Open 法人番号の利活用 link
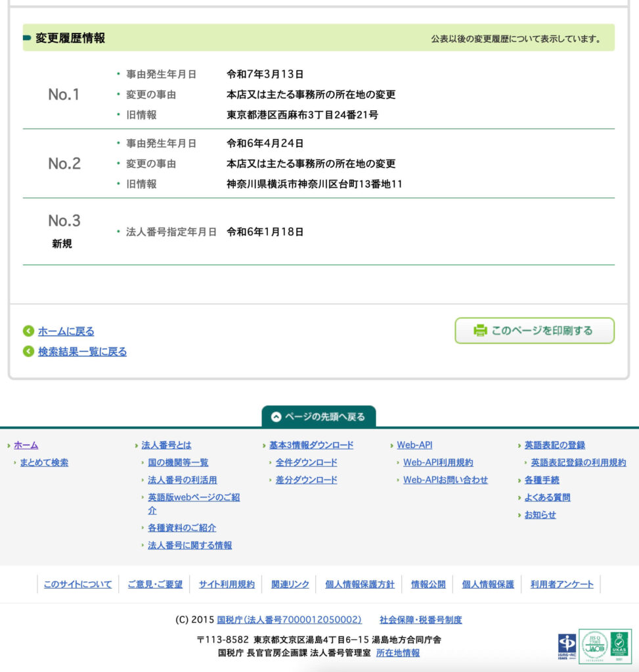Screen dimensions: 639x672 coord(183,480)
